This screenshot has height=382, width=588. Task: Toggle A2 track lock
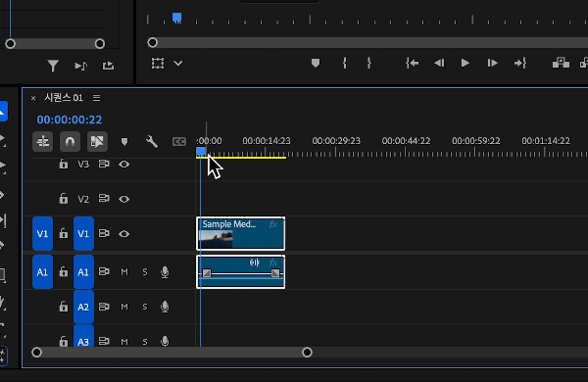[x=64, y=307]
